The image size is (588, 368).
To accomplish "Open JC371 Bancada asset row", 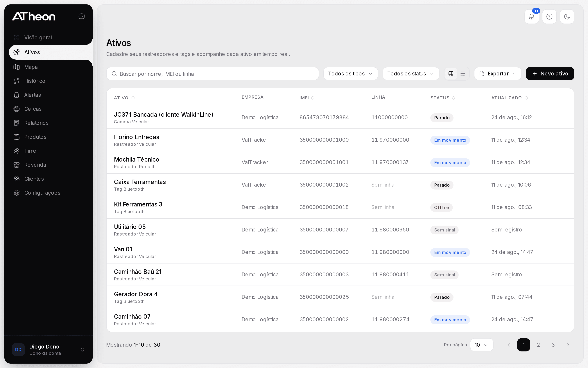I will click(x=340, y=118).
